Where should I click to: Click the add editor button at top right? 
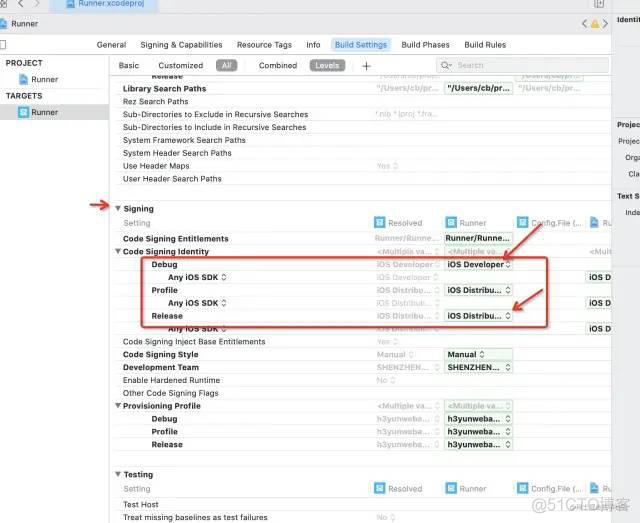pyautogui.click(x=598, y=4)
